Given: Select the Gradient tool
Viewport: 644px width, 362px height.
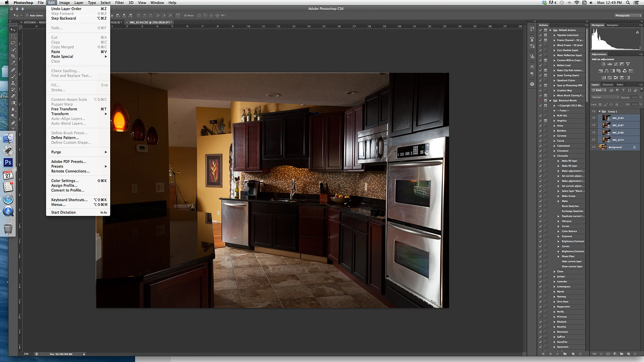Looking at the screenshot, I should 13,103.
